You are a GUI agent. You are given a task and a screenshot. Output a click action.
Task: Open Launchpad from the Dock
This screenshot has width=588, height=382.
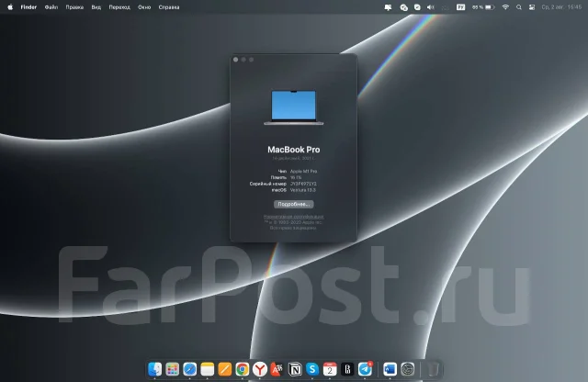(172, 369)
